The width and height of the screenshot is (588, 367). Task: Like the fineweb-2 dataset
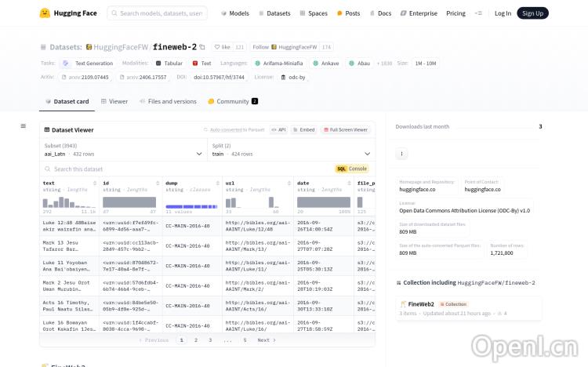click(223, 47)
